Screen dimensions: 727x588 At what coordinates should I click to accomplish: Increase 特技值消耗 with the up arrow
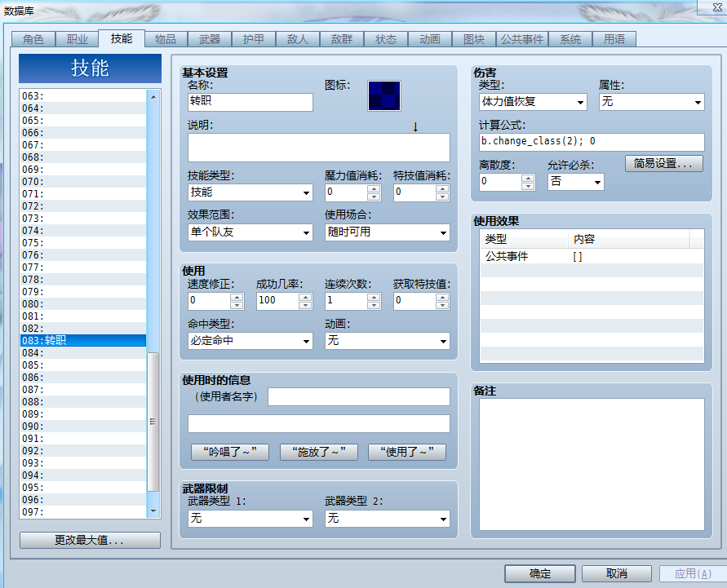pyautogui.click(x=442, y=188)
